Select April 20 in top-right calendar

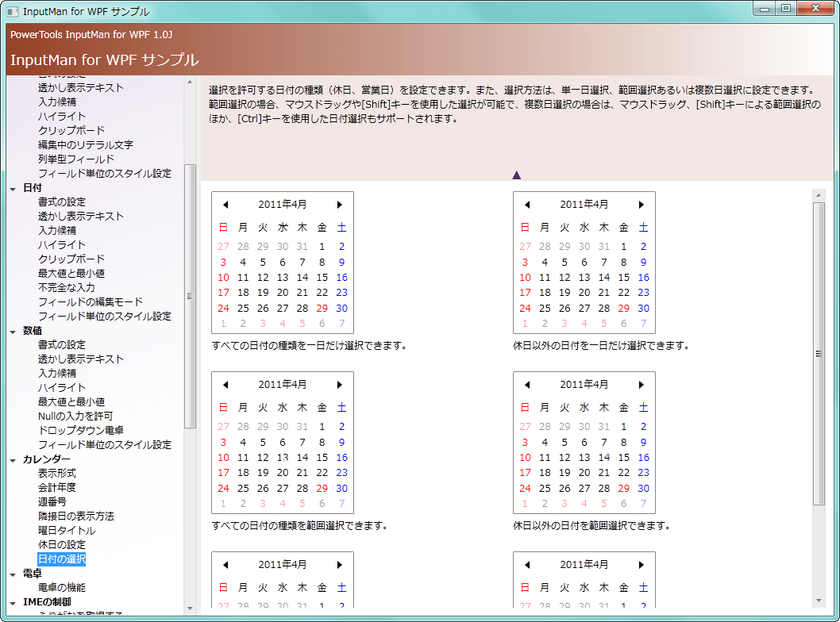584,293
